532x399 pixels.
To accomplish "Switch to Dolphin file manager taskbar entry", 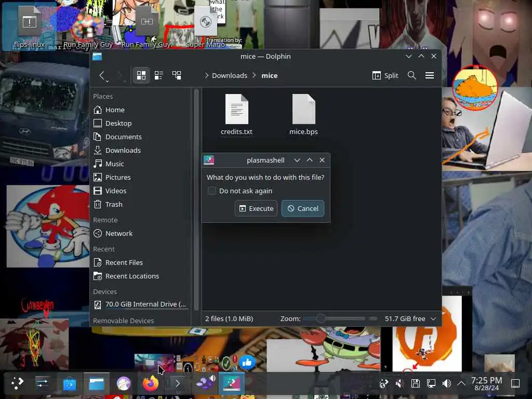I will 96,384.
